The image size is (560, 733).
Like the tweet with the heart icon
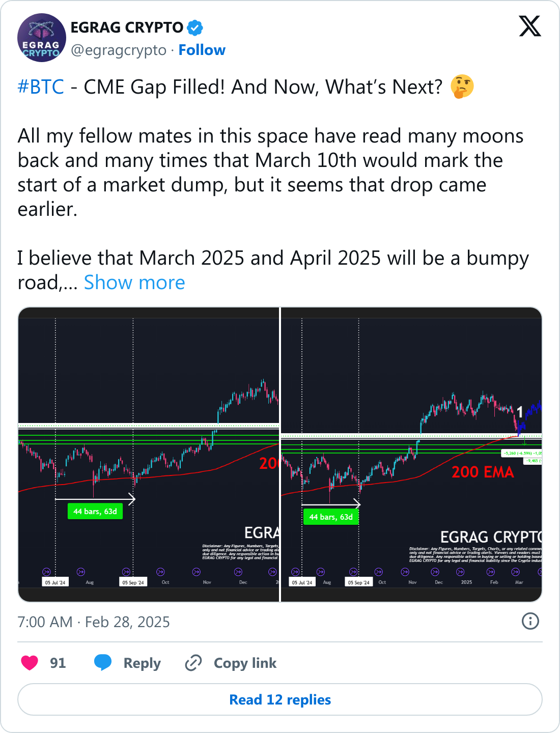pyautogui.click(x=30, y=663)
